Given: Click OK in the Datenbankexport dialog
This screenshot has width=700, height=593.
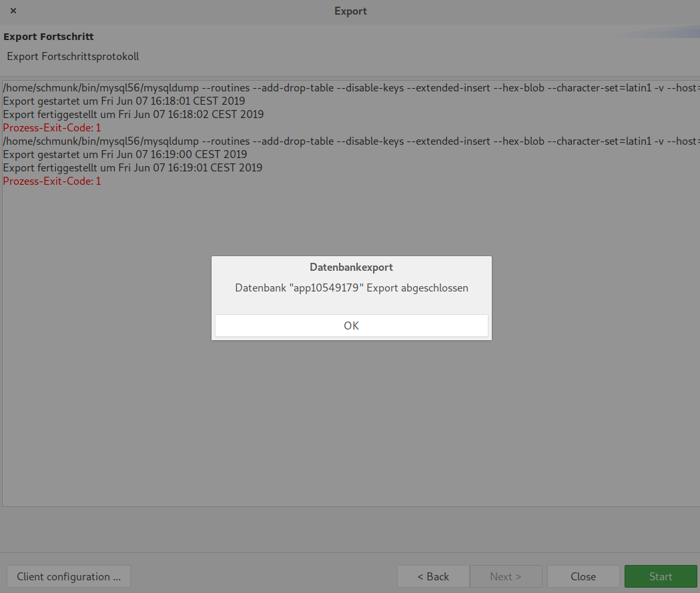Looking at the screenshot, I should pyautogui.click(x=351, y=326).
